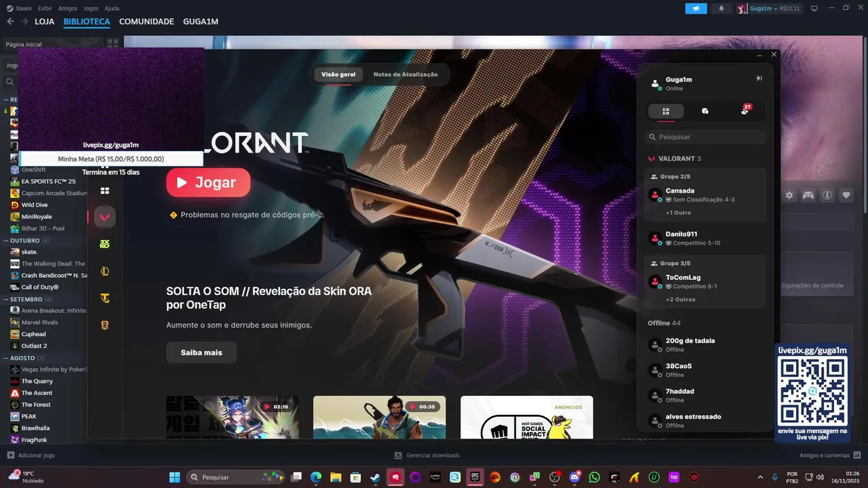
Task: Open the Steam menu
Action: 19,8
